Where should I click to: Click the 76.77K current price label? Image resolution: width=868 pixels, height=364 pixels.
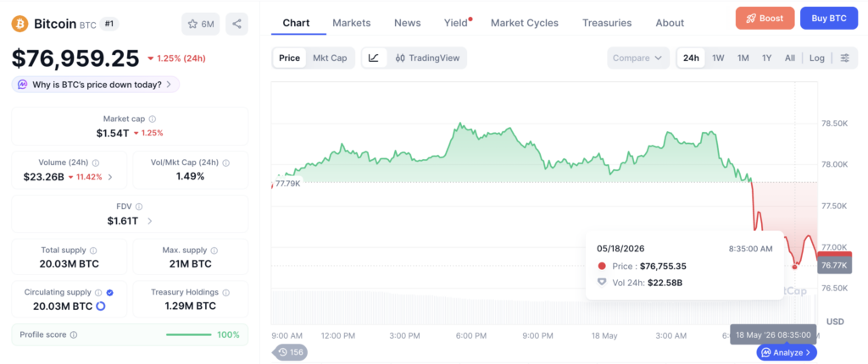point(834,266)
